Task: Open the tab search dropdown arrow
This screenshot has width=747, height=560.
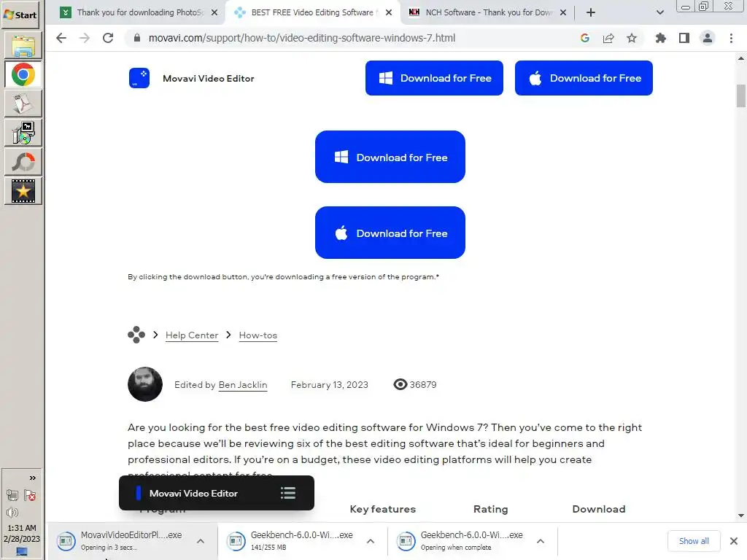Action: tap(659, 12)
